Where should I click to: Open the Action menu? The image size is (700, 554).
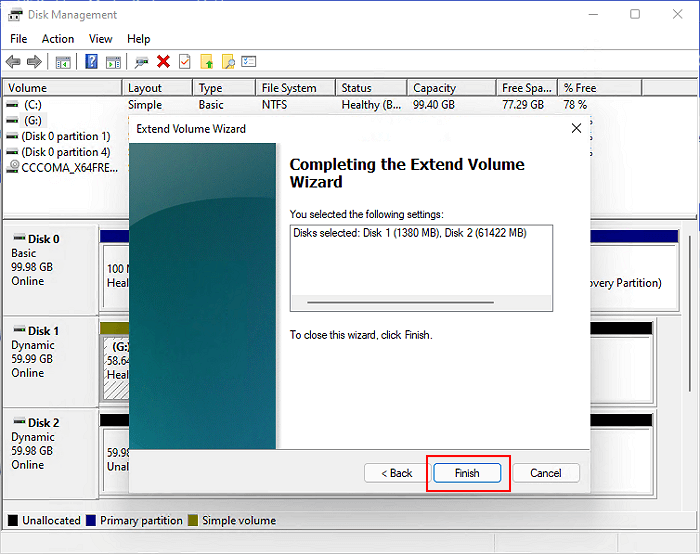[58, 39]
